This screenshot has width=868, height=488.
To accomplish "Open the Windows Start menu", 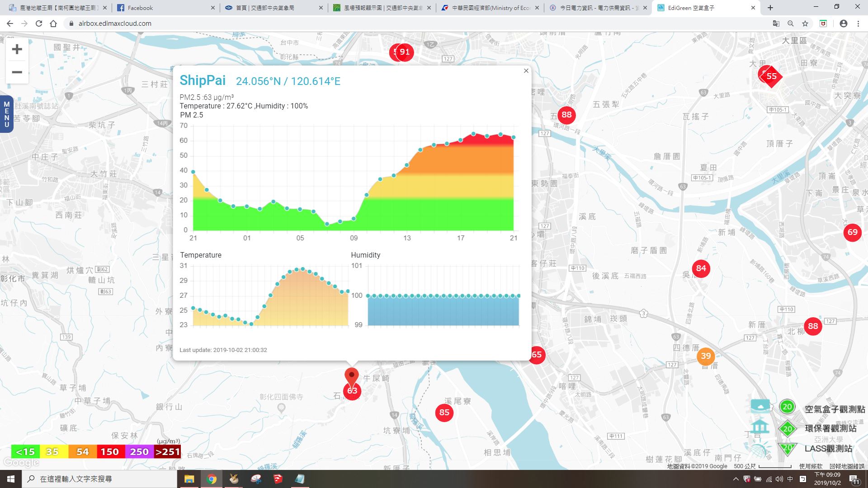I will pos(11,479).
